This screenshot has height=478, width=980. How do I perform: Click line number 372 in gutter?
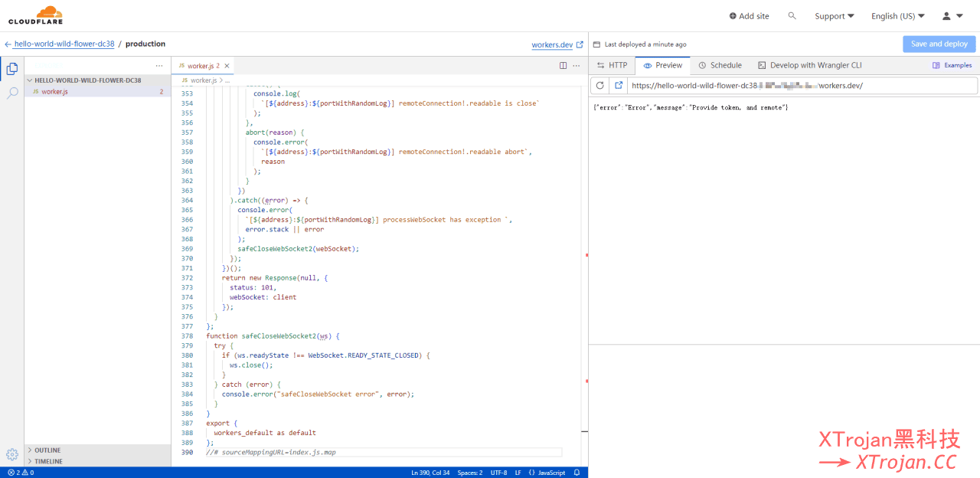point(187,278)
